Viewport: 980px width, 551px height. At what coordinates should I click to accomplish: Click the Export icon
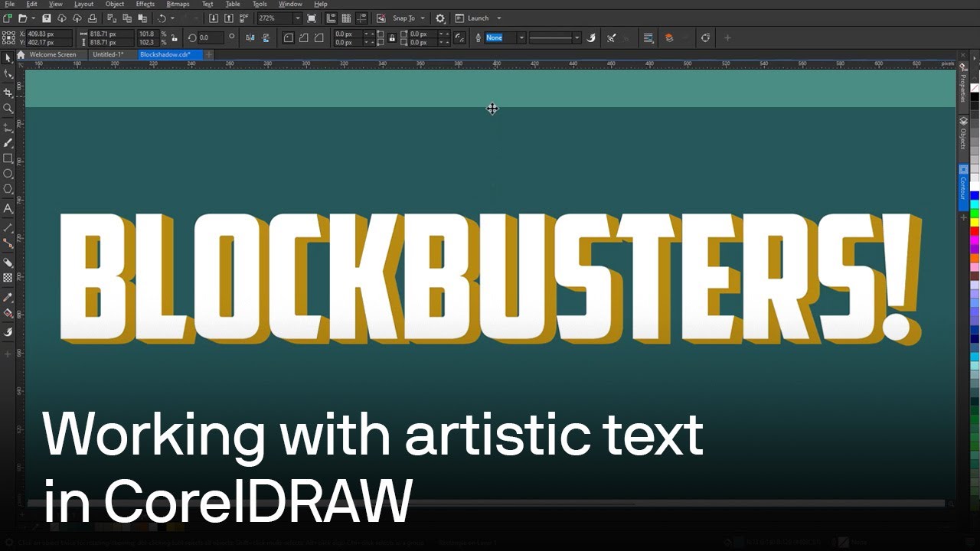coord(228,18)
